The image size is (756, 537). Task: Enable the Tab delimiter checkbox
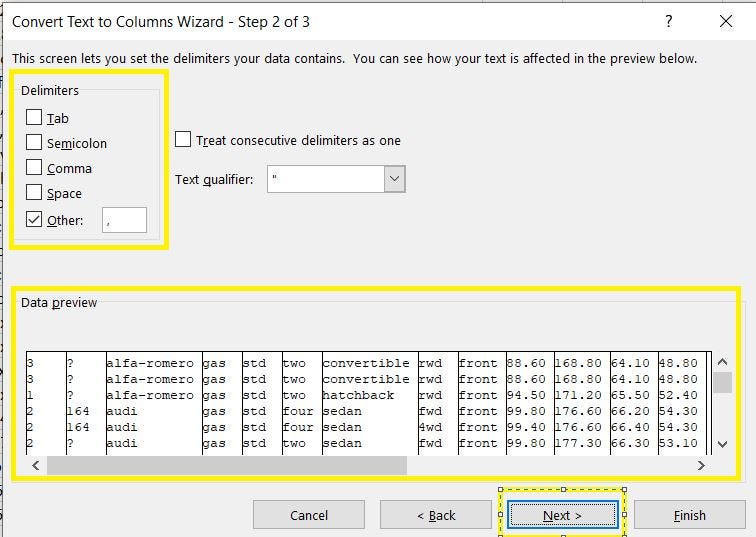tap(34, 117)
